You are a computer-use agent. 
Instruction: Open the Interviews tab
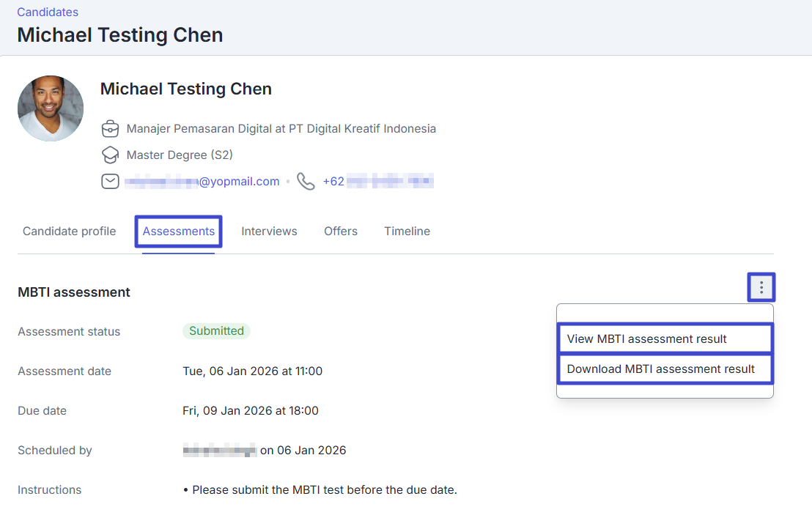pos(269,232)
